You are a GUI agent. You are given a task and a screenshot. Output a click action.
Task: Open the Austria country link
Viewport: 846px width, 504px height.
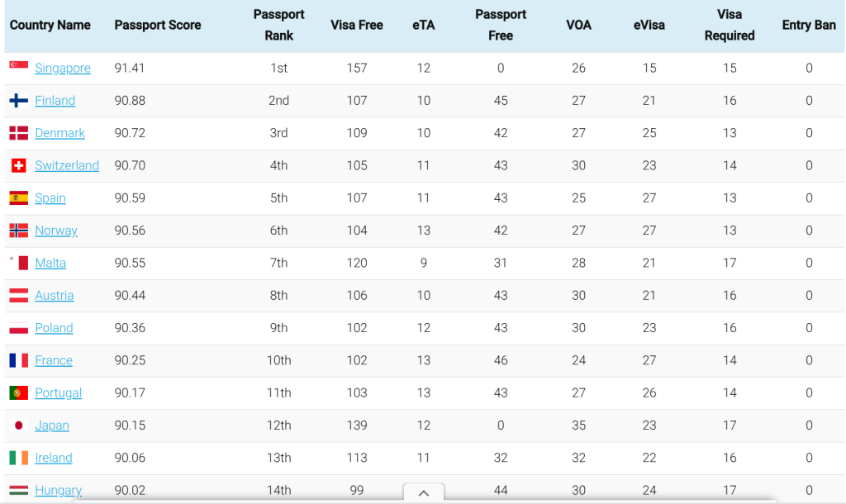click(x=54, y=295)
